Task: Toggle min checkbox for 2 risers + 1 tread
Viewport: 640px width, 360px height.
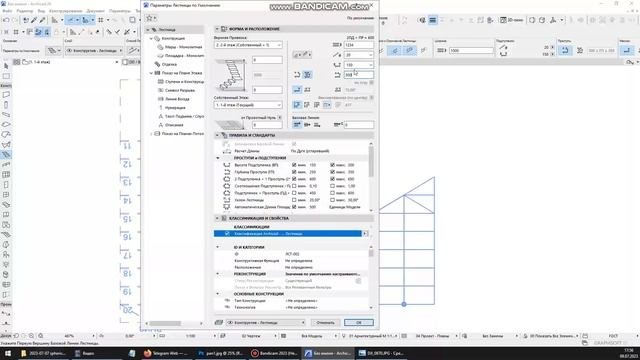Action: tap(294, 179)
